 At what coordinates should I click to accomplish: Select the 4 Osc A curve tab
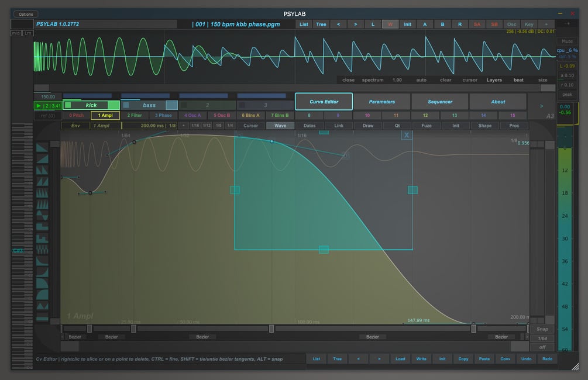[192, 115]
